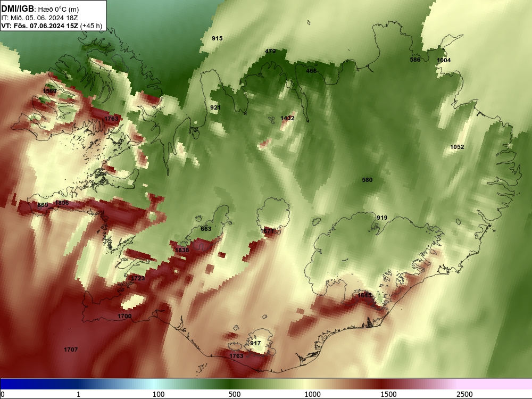Viewport: 532px width, 399px height.
Task: Click the legend tick label '100'
Action: [x=159, y=394]
